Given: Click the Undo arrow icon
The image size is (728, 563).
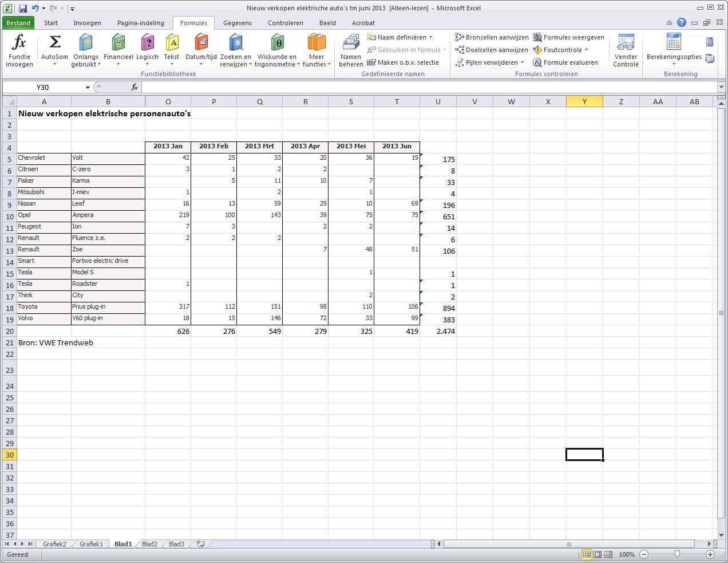Looking at the screenshot, I should (35, 8).
